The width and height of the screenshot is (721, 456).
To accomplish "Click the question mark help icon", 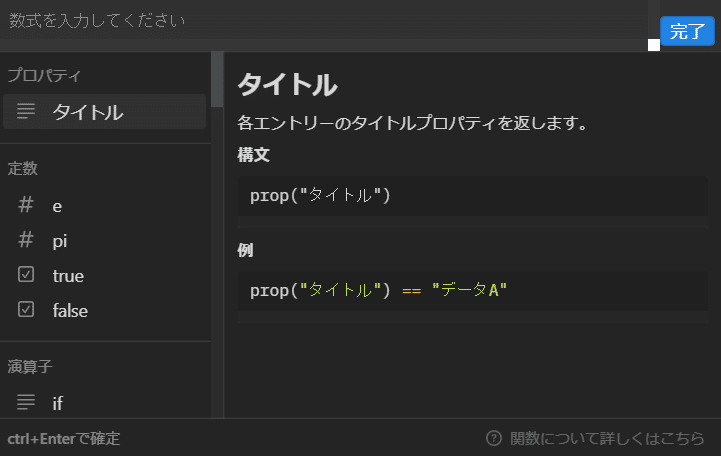I will pos(494,438).
